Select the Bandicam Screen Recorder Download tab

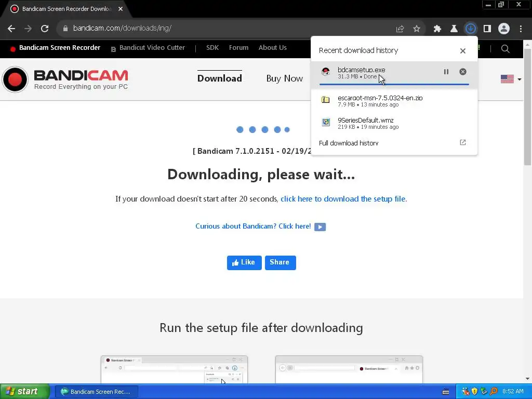coord(66,9)
